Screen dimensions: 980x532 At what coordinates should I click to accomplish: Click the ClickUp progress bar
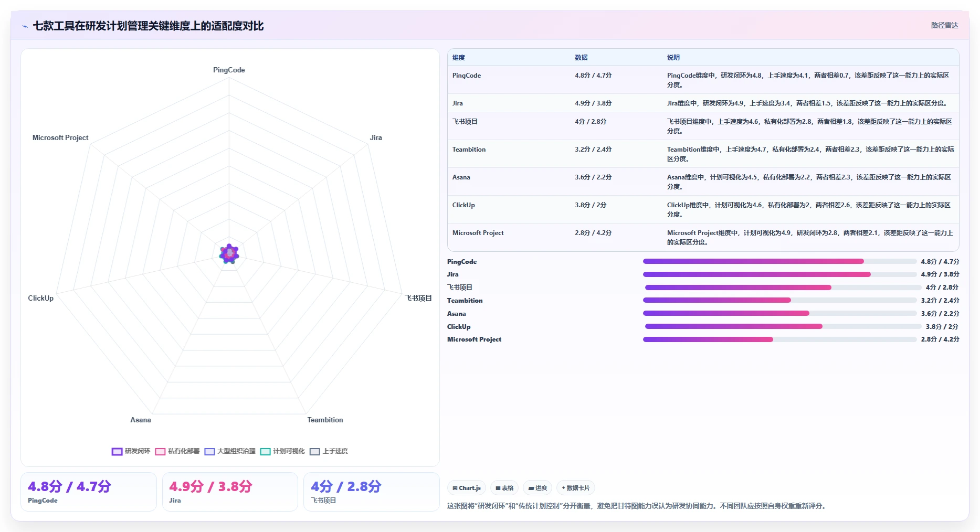(x=783, y=326)
